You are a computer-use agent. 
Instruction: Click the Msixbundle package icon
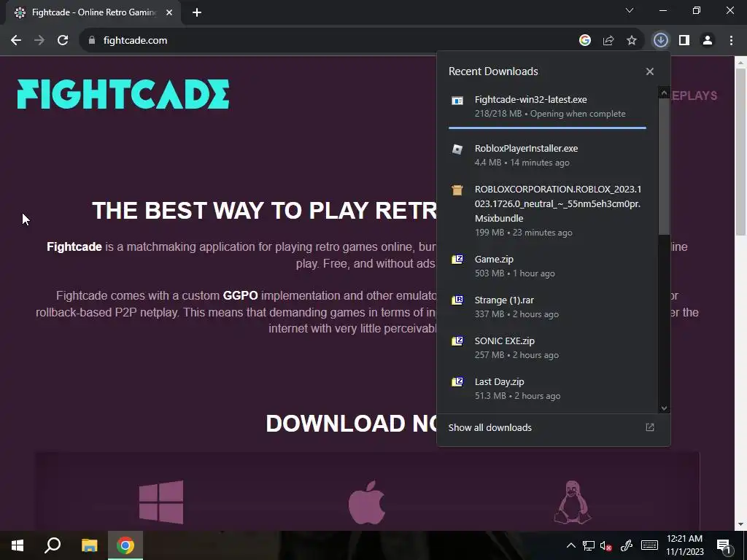pos(457,190)
